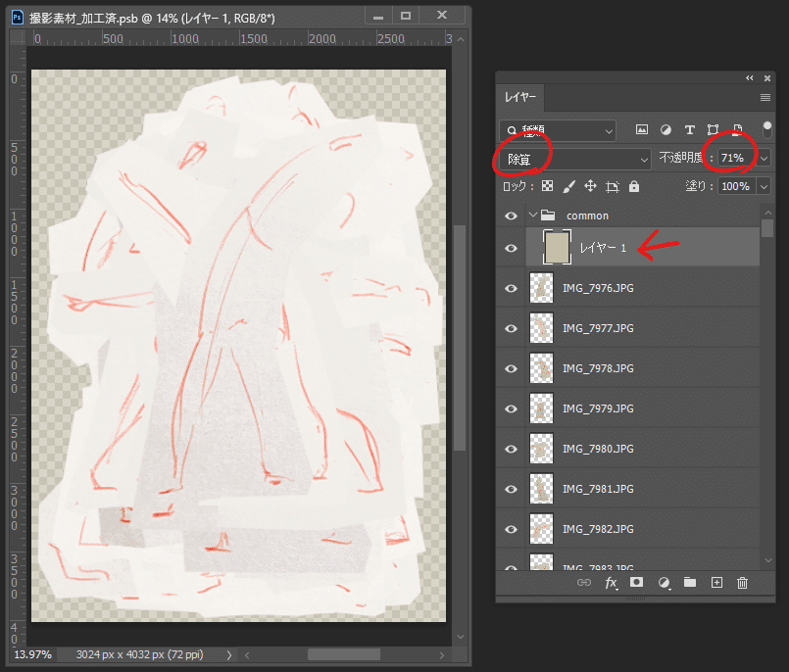Collapse the common group
Screen dimensions: 789x672
click(x=533, y=216)
